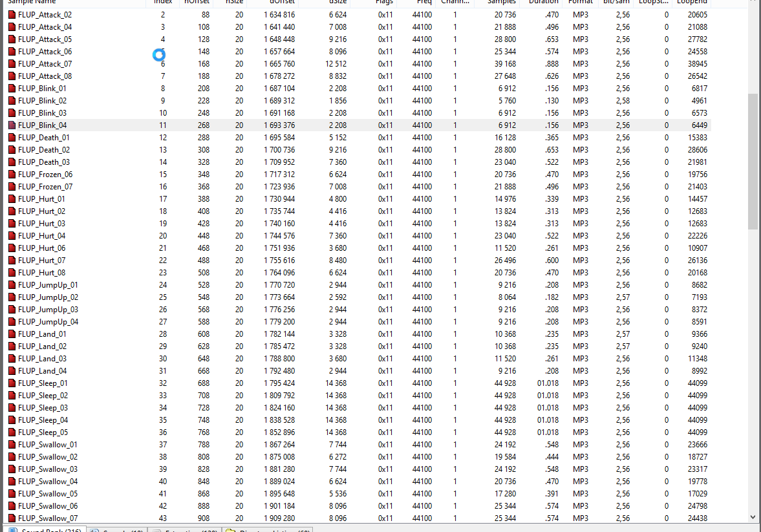Click the FLUP_Land_04 sample name
Viewport: 761px width, 532px height.
point(42,371)
